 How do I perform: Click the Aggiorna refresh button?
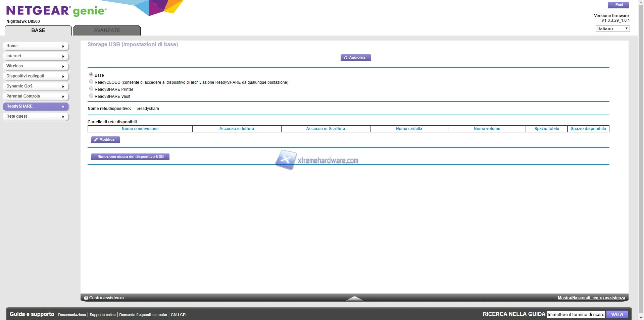pyautogui.click(x=355, y=58)
